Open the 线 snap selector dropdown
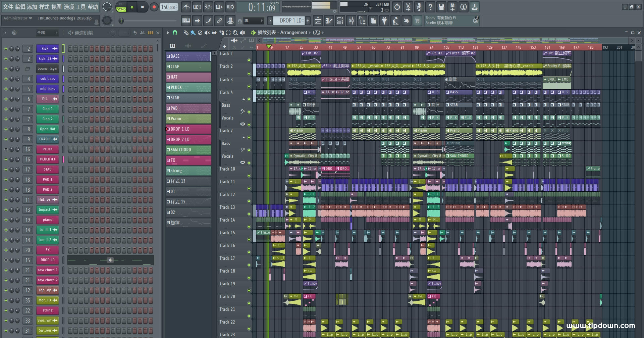Screen dimensions: 644x338 tap(253, 21)
